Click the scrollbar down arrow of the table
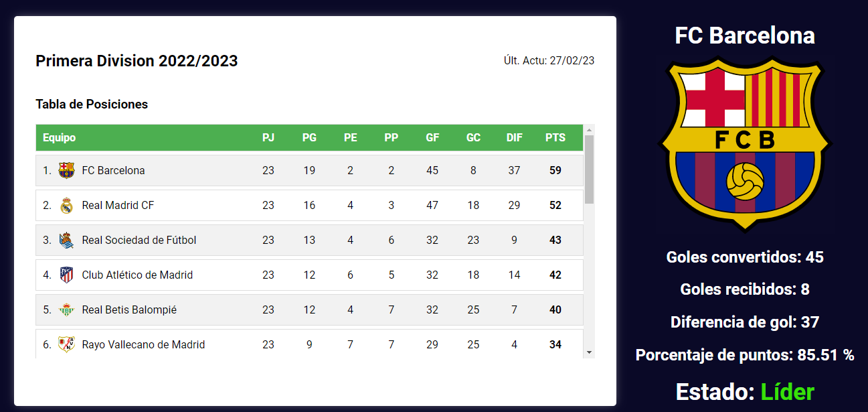This screenshot has height=412, width=868. pyautogui.click(x=589, y=352)
